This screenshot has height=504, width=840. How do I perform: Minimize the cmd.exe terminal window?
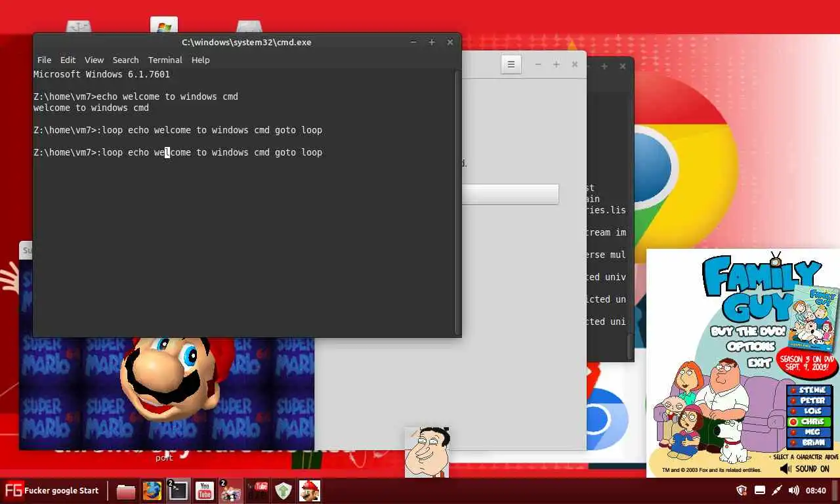point(413,42)
